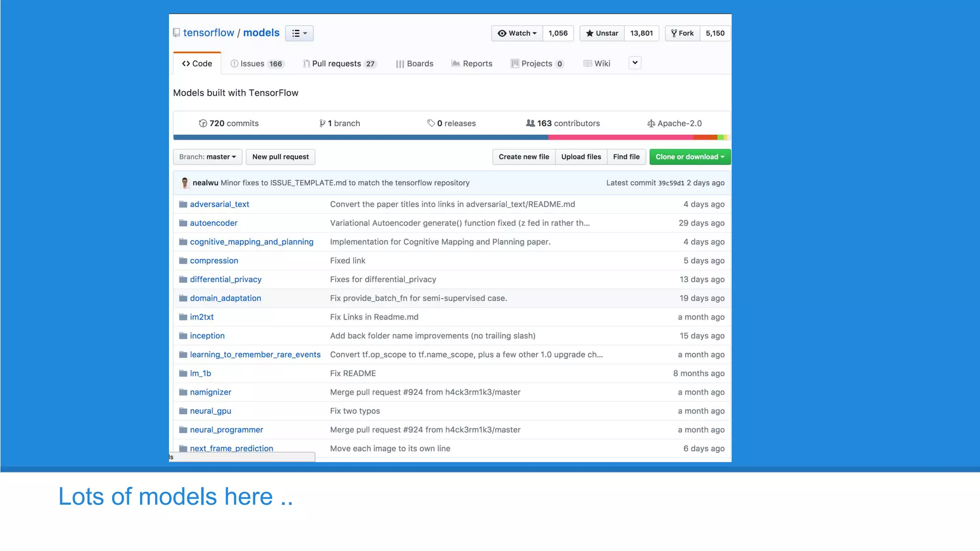Expand the Branch: master selector
Viewport: 980px width, 551px height.
tap(207, 157)
